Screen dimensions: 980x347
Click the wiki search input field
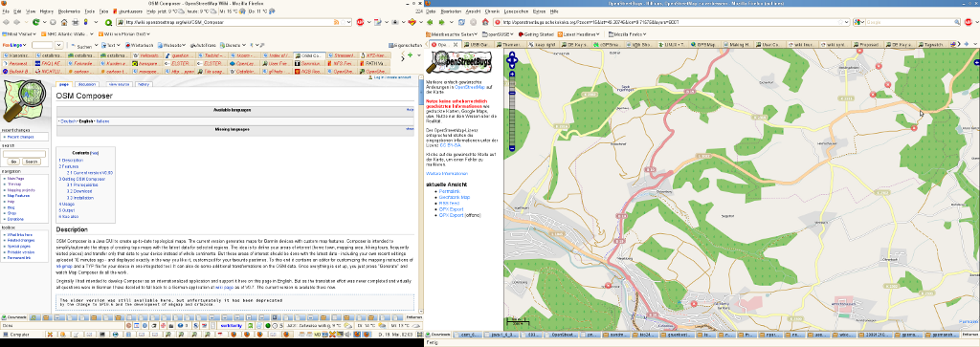click(24, 153)
